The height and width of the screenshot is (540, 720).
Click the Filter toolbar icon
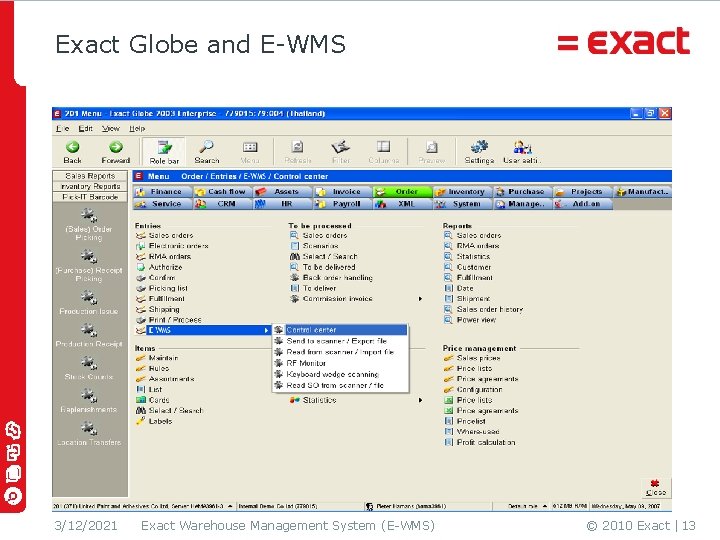[341, 147]
